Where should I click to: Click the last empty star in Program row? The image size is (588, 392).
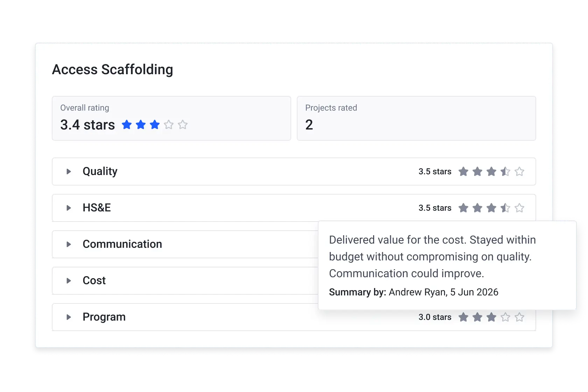[519, 317]
